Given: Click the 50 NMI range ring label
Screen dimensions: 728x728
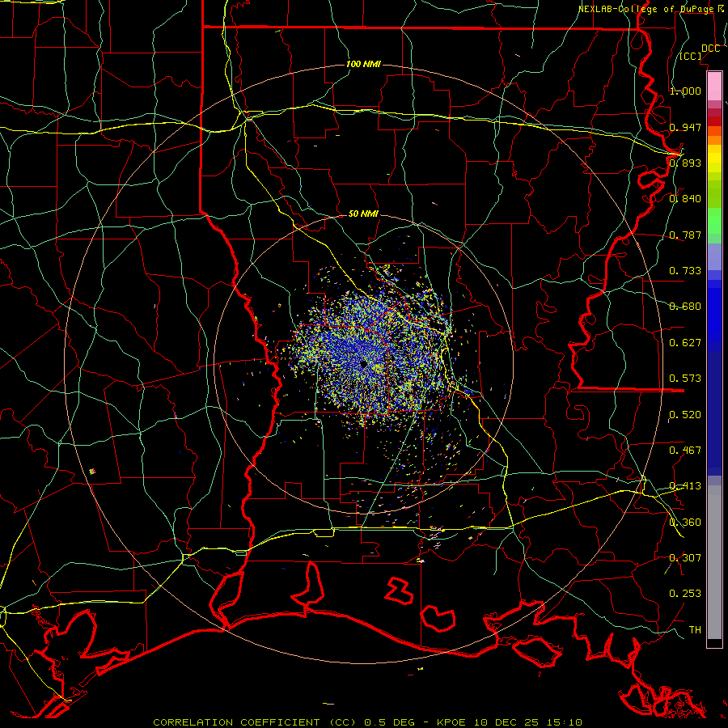Looking at the screenshot, I should coord(363,214).
